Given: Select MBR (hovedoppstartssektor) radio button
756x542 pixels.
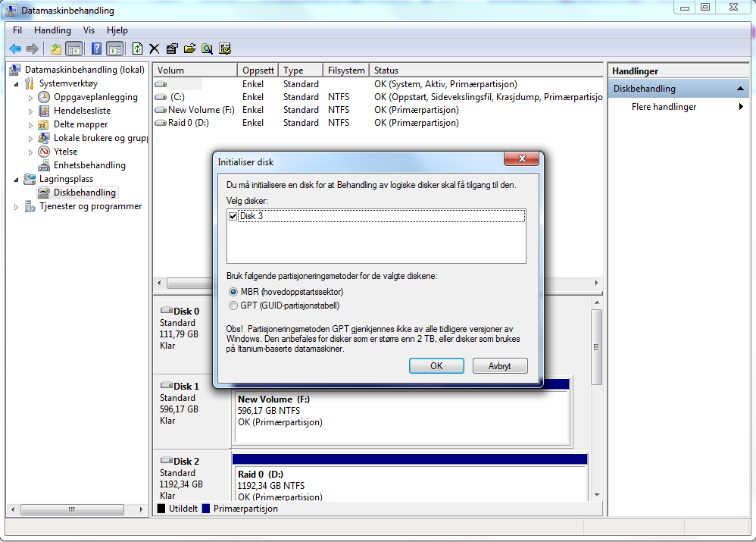Looking at the screenshot, I should pyautogui.click(x=233, y=292).
